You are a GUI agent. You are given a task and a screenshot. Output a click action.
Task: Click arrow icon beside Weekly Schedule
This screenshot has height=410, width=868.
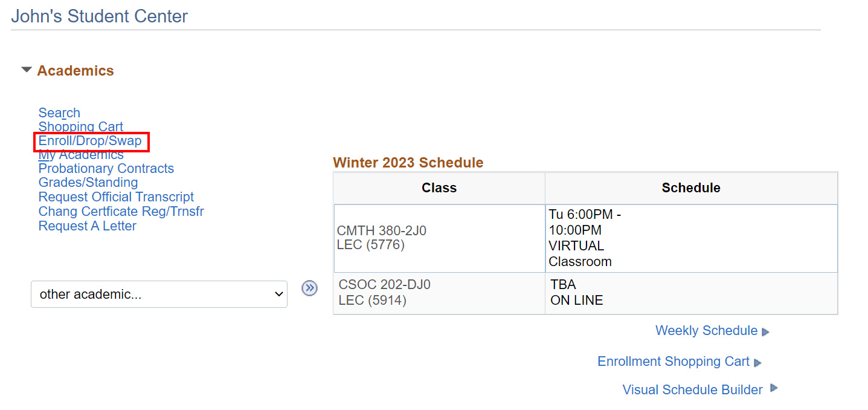pos(765,332)
